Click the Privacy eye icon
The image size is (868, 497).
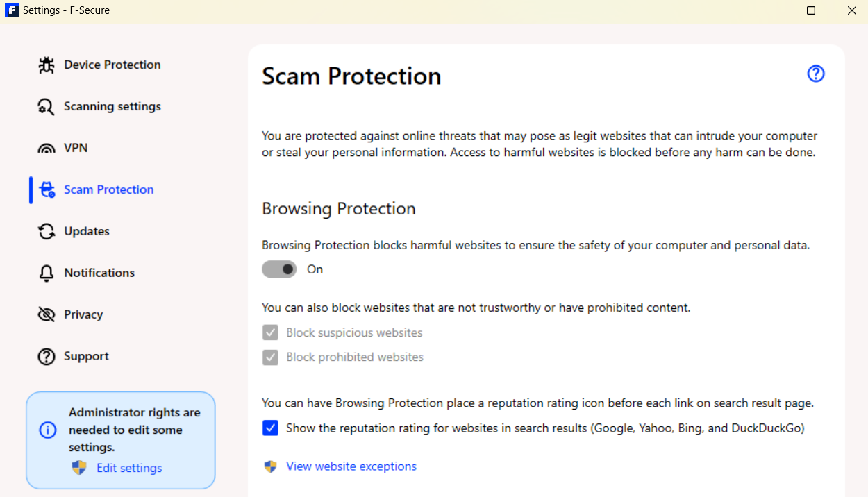(x=46, y=314)
